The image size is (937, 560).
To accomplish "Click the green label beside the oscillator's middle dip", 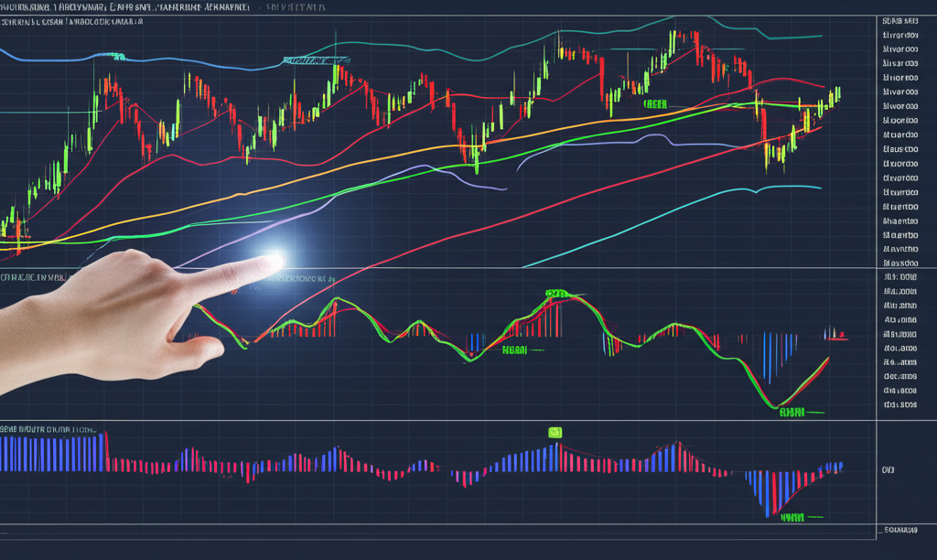I will coord(515,350).
